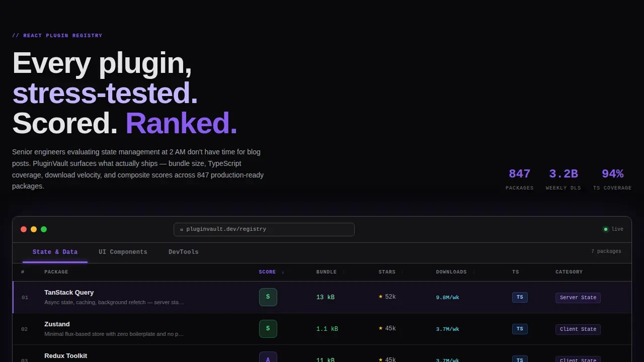Click the S score badge for Zustand
This screenshot has width=644, height=362.
point(268,329)
